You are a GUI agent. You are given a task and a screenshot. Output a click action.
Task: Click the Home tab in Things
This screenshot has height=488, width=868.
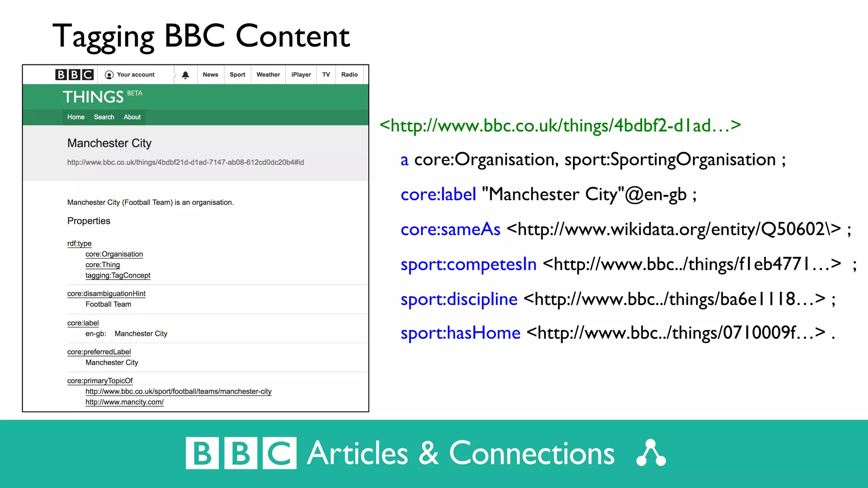click(x=76, y=117)
